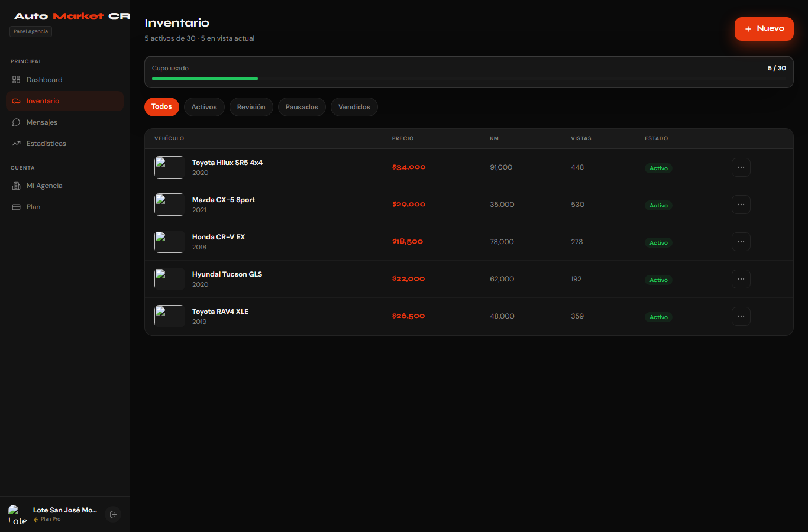Click the Hyundai Tucson GLS name
The image size is (808, 532).
point(227,274)
